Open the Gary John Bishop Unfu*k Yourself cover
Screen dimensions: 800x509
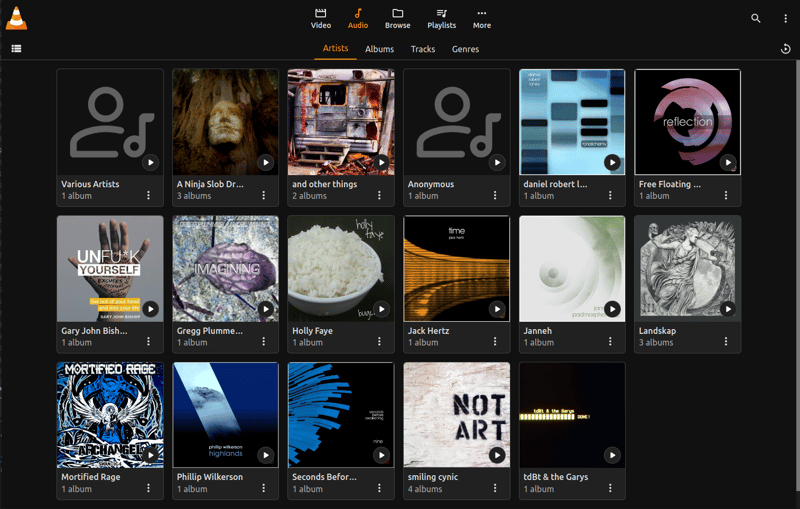[x=110, y=268]
